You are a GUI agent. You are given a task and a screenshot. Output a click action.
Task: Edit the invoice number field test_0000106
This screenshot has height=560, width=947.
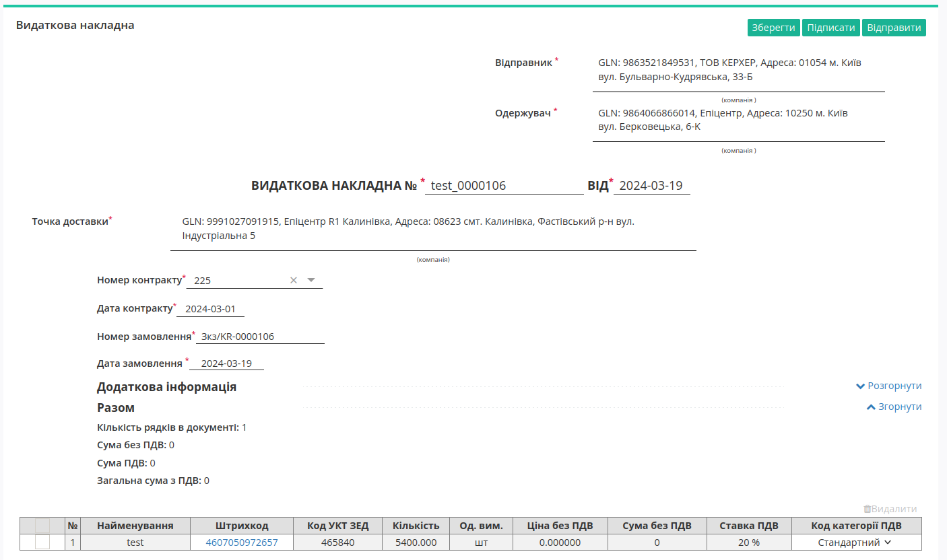(x=504, y=186)
